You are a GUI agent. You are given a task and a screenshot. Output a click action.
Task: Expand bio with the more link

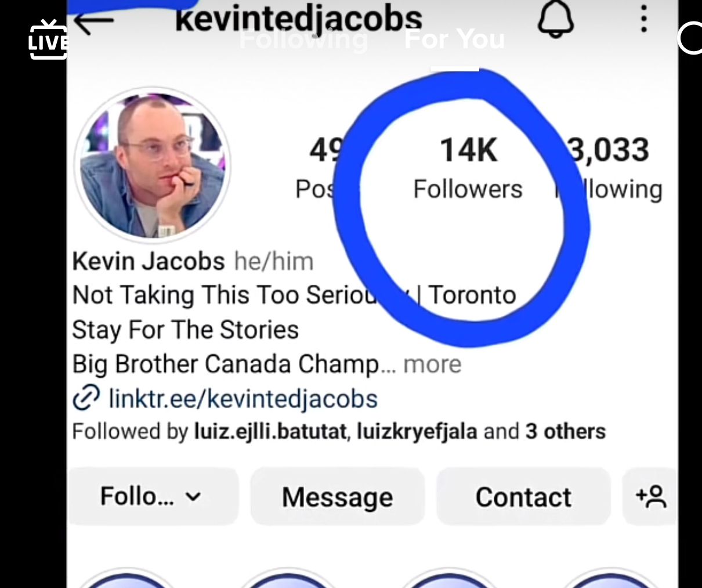[x=432, y=365]
